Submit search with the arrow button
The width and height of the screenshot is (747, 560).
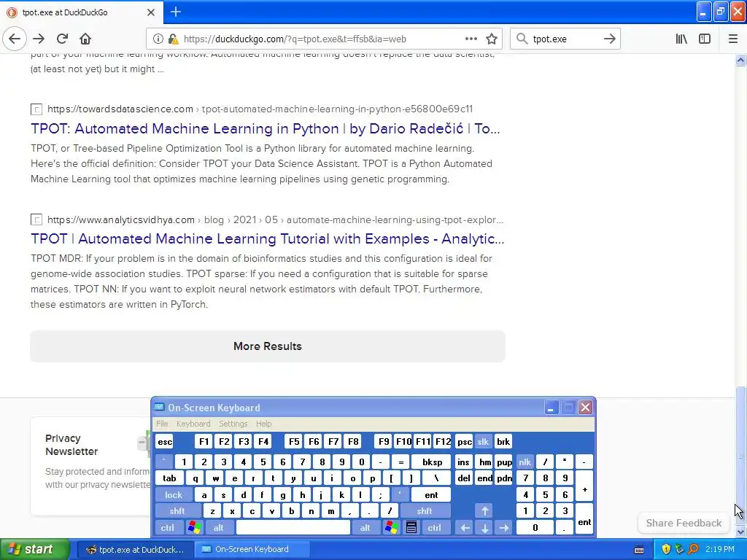click(609, 39)
